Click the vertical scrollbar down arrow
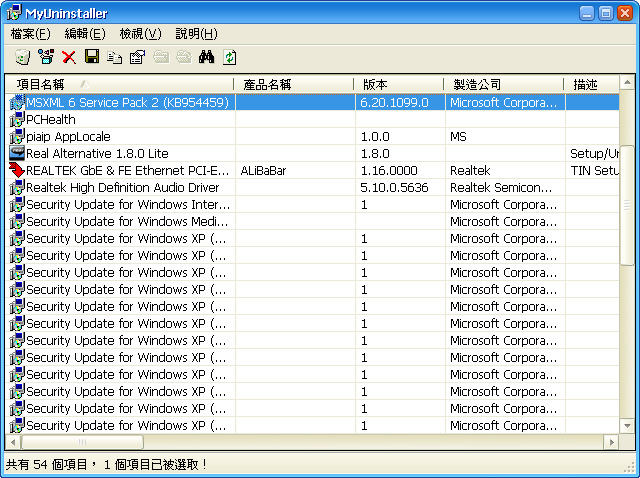The width and height of the screenshot is (640, 478). (627, 426)
